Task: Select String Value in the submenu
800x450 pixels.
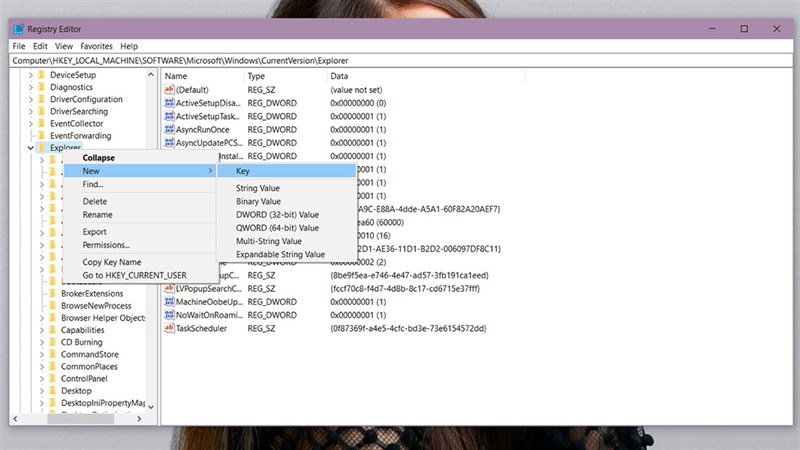Action: (287, 188)
